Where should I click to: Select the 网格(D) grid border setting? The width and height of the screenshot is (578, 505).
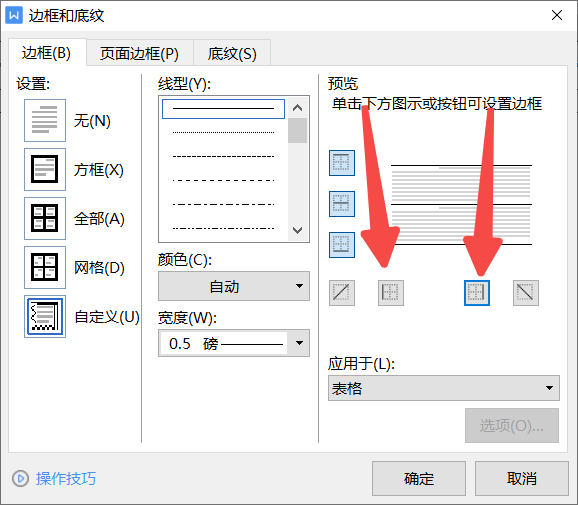pyautogui.click(x=45, y=267)
